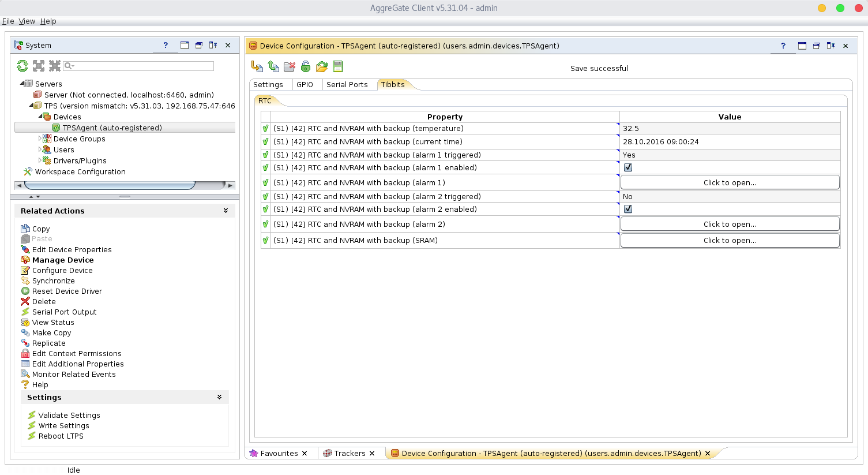This screenshot has width=868, height=475.
Task: Select the Tibbits tab
Action: pos(393,84)
